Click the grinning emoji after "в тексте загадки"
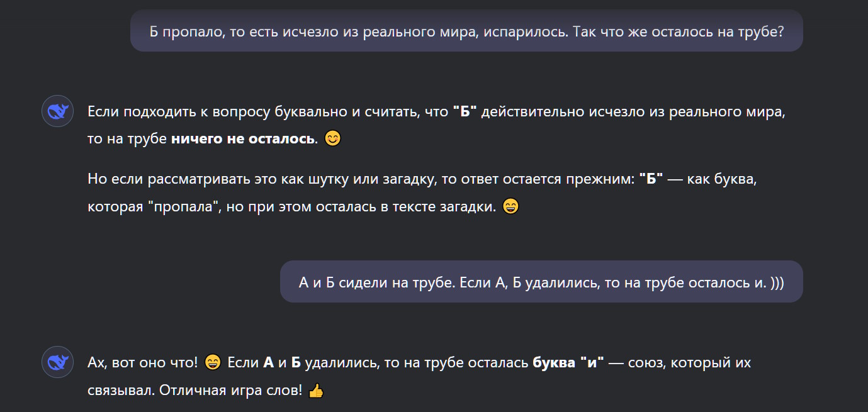Screen dimensions: 868x412 point(511,206)
